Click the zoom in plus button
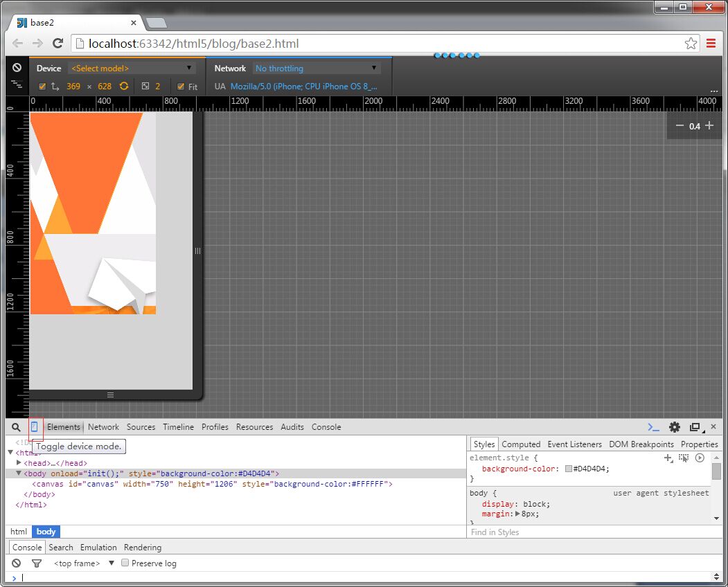Viewport: 728px width, 587px height. tap(709, 126)
